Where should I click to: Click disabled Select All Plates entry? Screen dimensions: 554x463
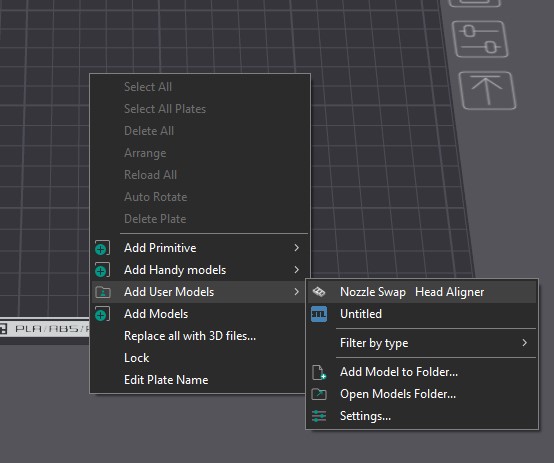tap(165, 109)
